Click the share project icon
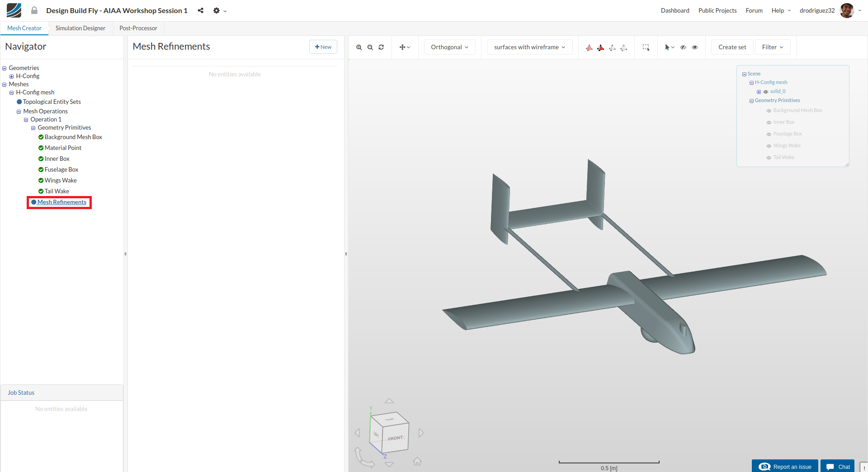The image size is (868, 472). pyautogui.click(x=200, y=10)
